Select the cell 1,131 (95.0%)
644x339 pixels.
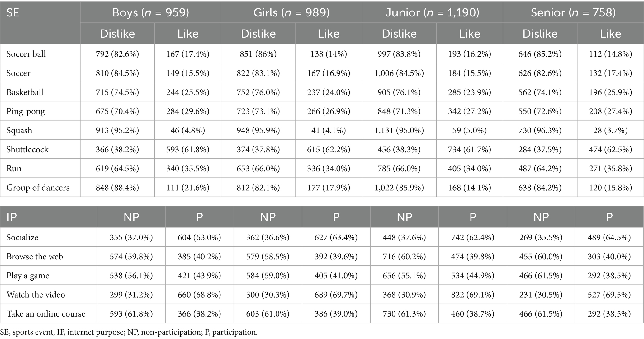click(x=399, y=130)
